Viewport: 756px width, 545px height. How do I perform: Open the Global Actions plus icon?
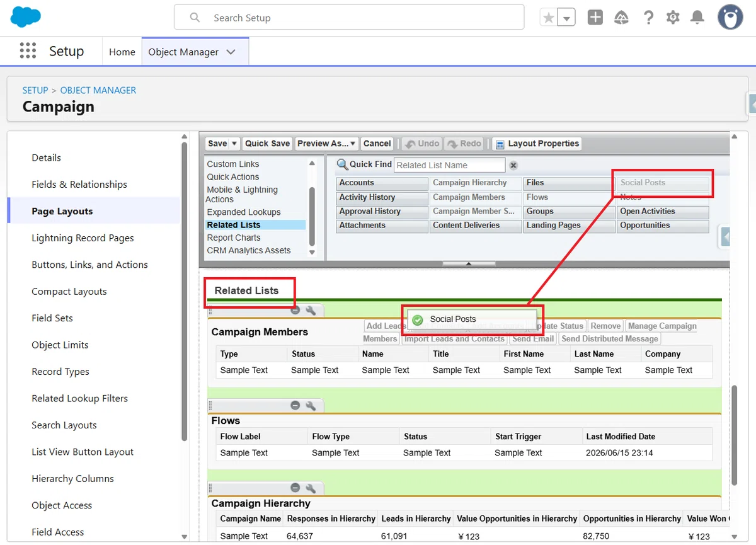point(595,18)
